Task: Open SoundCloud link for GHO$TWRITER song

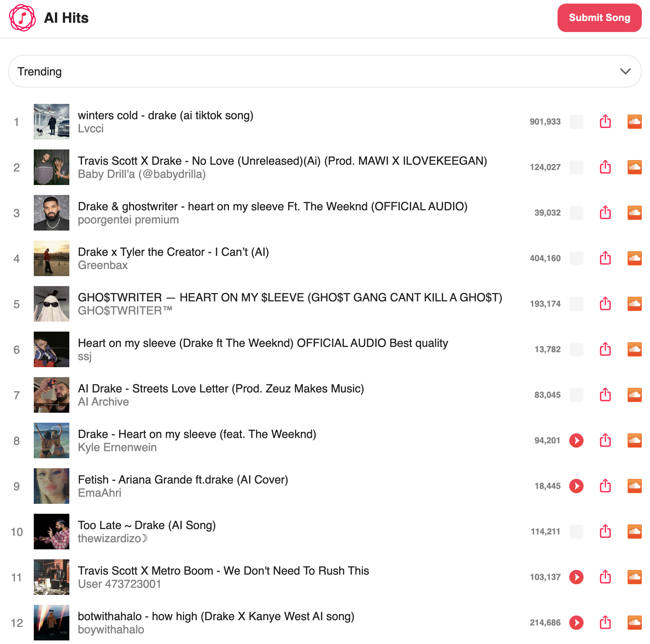Action: coord(634,304)
